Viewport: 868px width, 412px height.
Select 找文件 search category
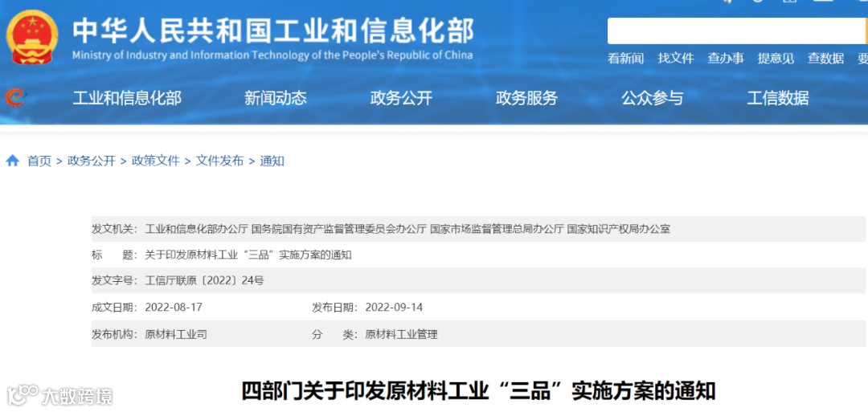tap(675, 58)
